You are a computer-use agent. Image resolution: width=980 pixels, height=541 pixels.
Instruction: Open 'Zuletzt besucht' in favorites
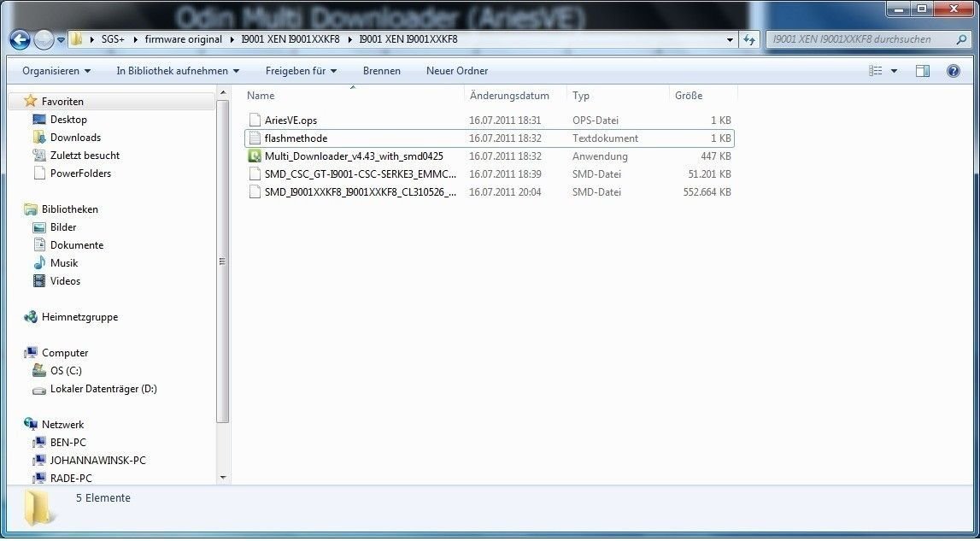click(85, 155)
